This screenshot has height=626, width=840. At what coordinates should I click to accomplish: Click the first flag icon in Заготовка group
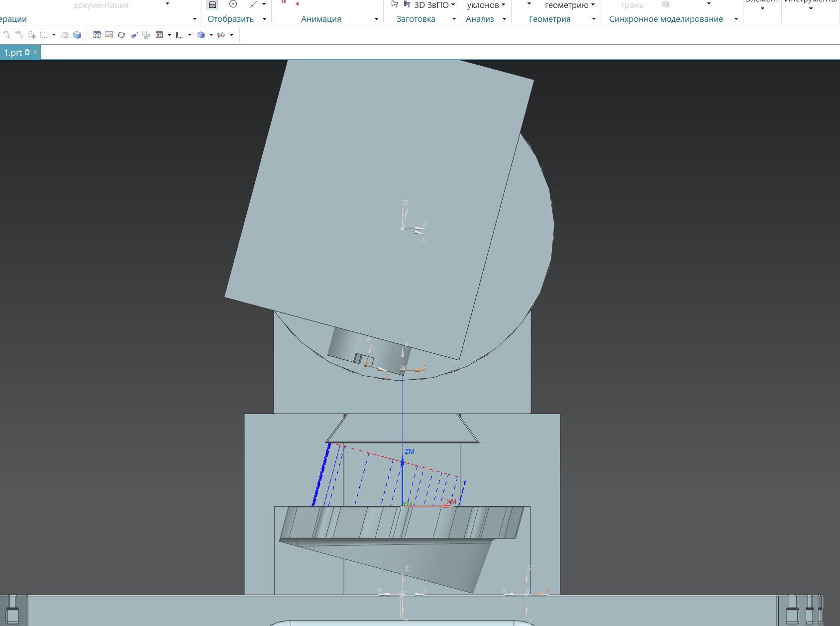(395, 4)
